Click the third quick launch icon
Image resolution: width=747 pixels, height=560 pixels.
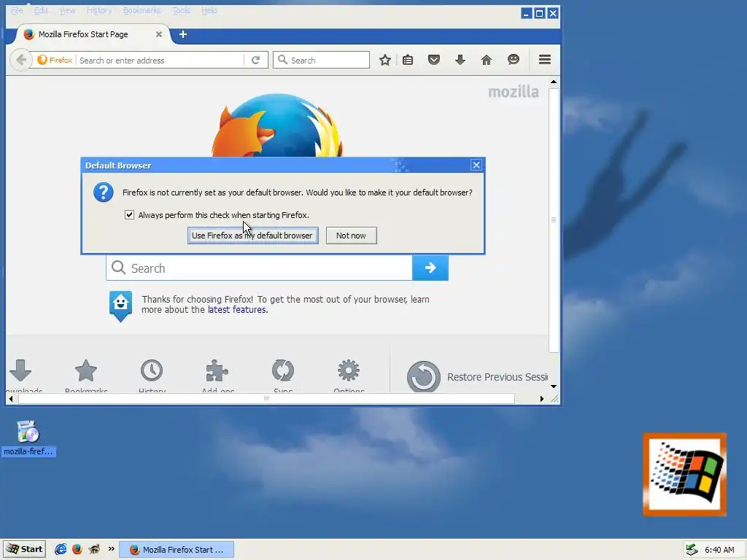pos(94,549)
